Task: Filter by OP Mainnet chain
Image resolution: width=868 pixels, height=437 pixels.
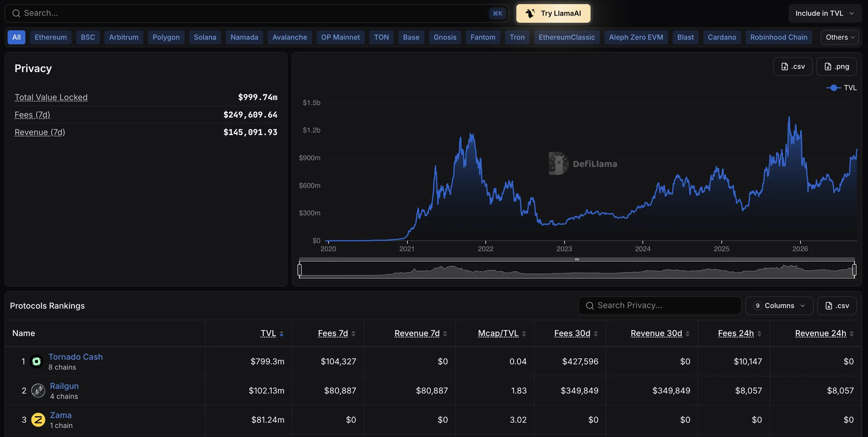Action: pyautogui.click(x=341, y=37)
